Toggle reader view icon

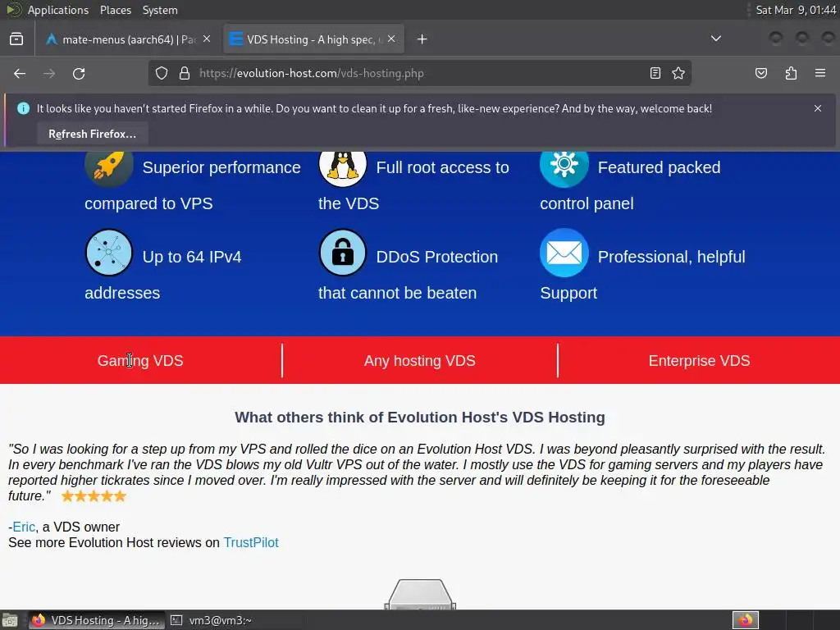655,73
